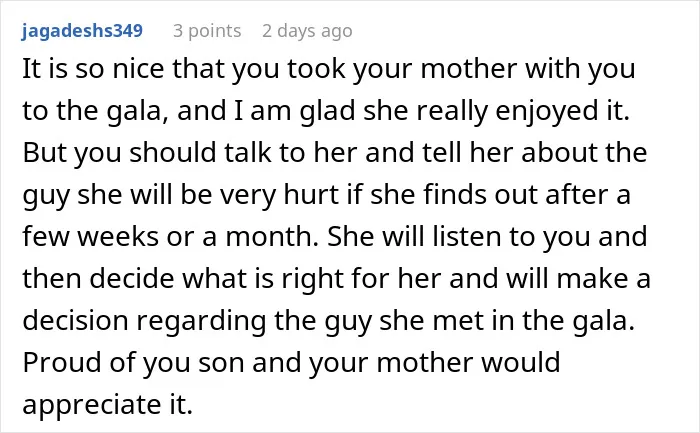Click the words 'appreciate it.' on the last line

tap(108, 404)
